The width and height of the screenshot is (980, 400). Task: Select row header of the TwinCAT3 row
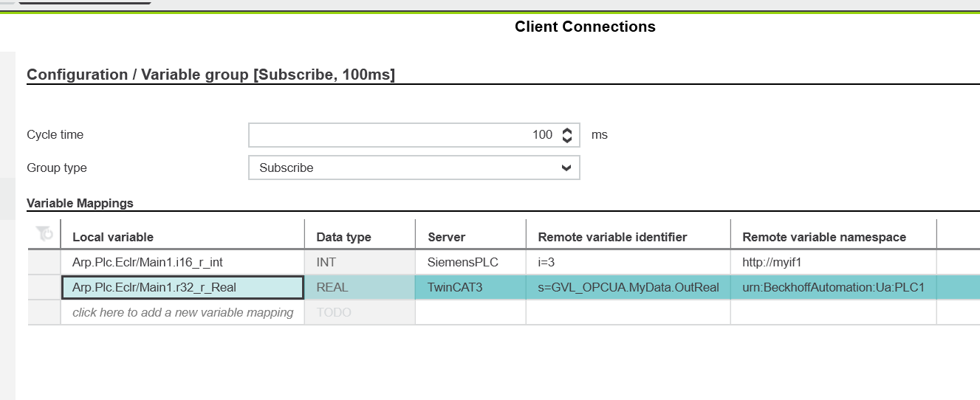44,287
